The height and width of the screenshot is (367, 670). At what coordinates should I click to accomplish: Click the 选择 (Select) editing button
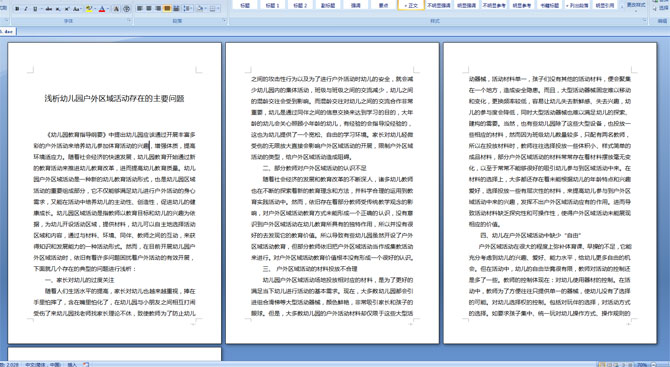pos(662,8)
